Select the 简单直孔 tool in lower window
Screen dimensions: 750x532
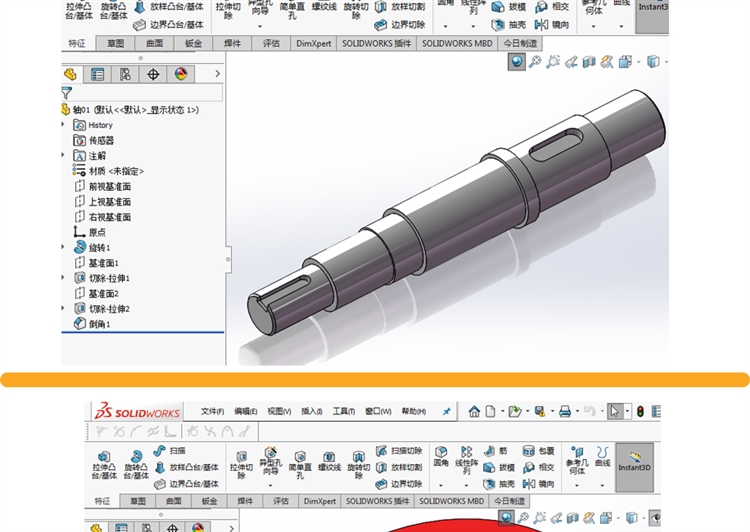point(300,464)
